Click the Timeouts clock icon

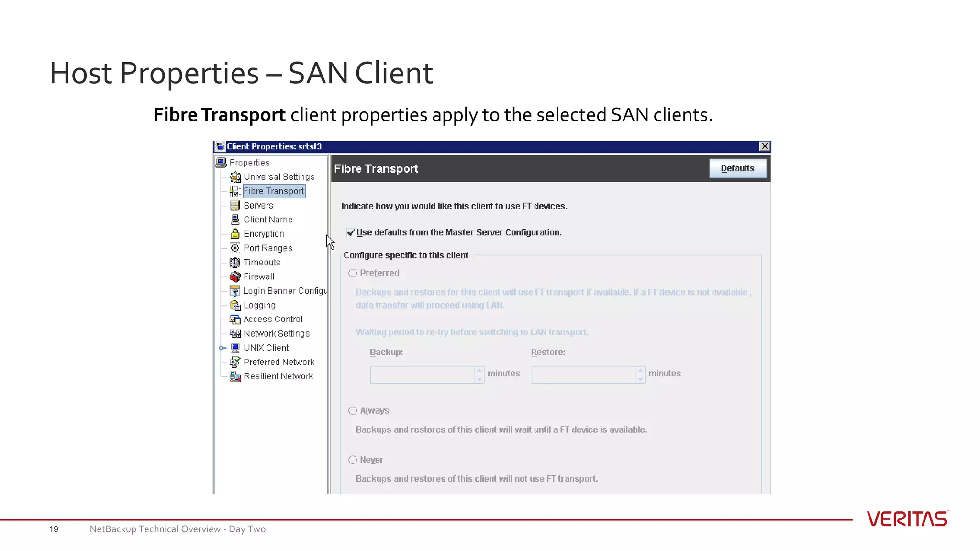pyautogui.click(x=235, y=262)
